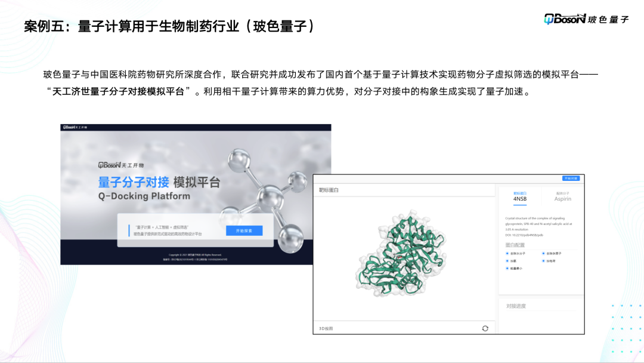The width and height of the screenshot is (644, 363).
Task: Click the Qboson logo in the dark navbar
Action: pos(75,127)
